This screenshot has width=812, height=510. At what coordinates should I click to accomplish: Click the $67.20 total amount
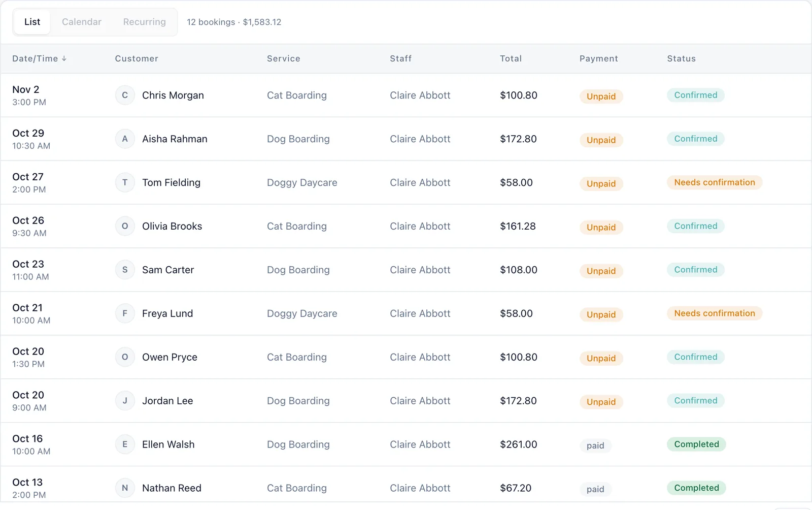click(x=516, y=488)
